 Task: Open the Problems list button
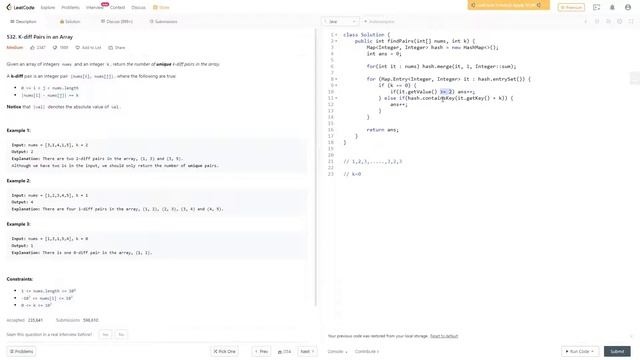pyautogui.click(x=21, y=351)
